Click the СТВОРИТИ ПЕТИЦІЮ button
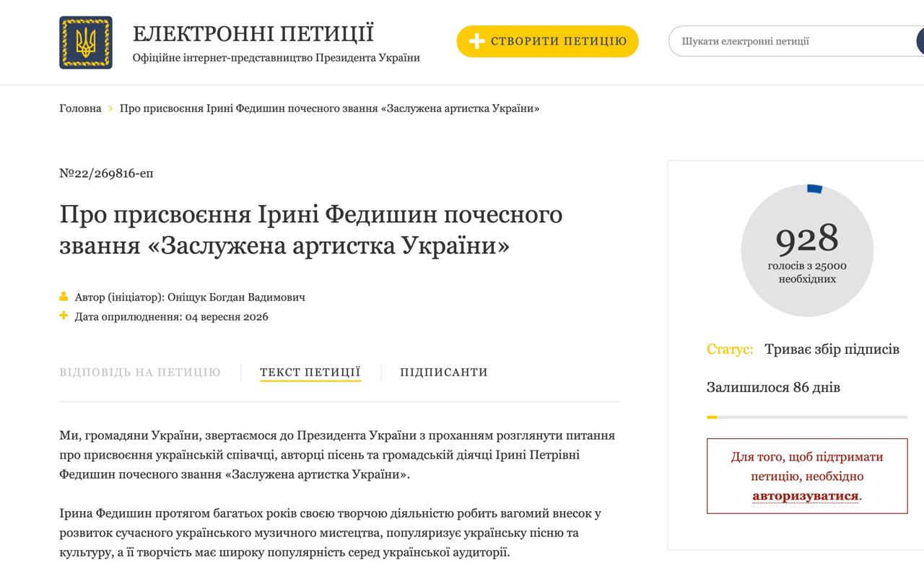Image resolution: width=924 pixels, height=574 pixels. (547, 41)
